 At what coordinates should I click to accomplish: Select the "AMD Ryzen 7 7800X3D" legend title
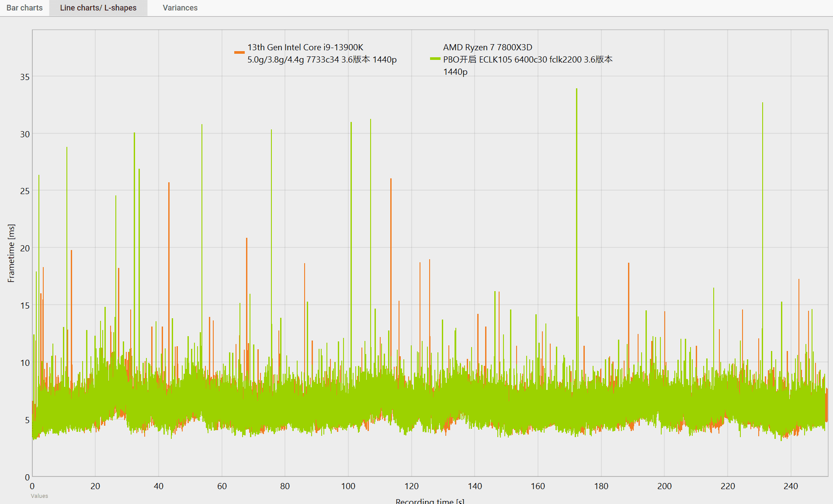[487, 47]
